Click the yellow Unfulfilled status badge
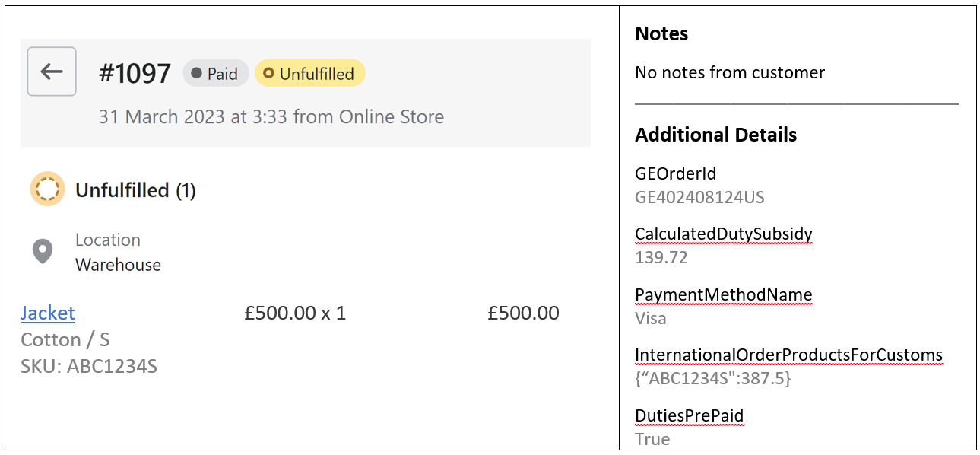The height and width of the screenshot is (455, 980). pyautogui.click(x=310, y=74)
